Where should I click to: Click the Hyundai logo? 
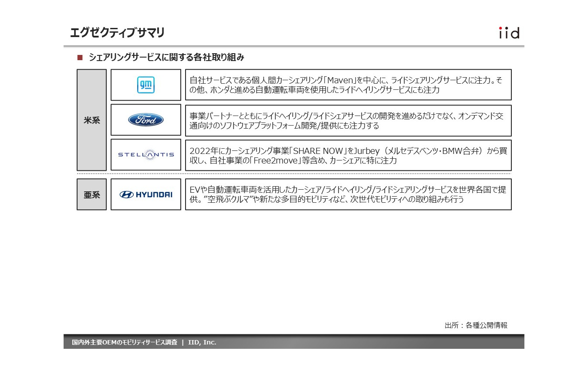pos(146,194)
